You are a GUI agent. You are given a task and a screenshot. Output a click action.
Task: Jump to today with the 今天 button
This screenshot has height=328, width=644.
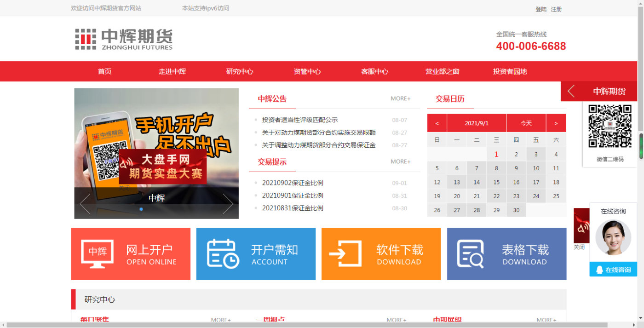click(526, 123)
